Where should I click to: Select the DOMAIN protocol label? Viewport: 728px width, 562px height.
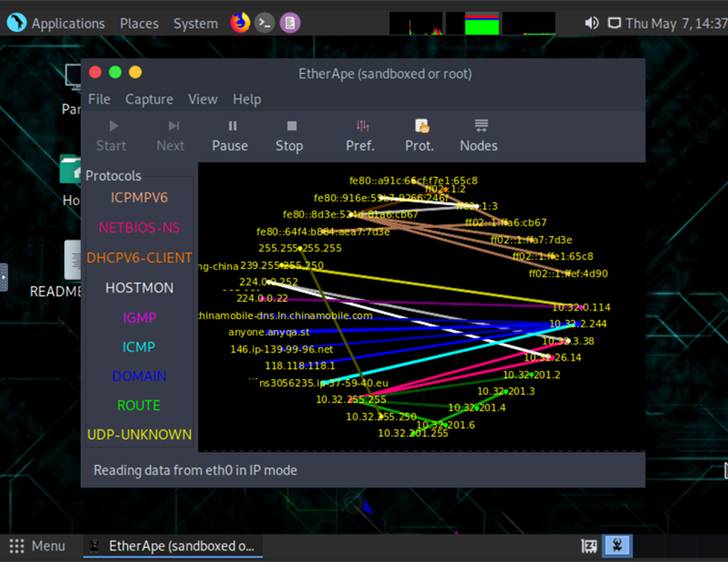[138, 376]
